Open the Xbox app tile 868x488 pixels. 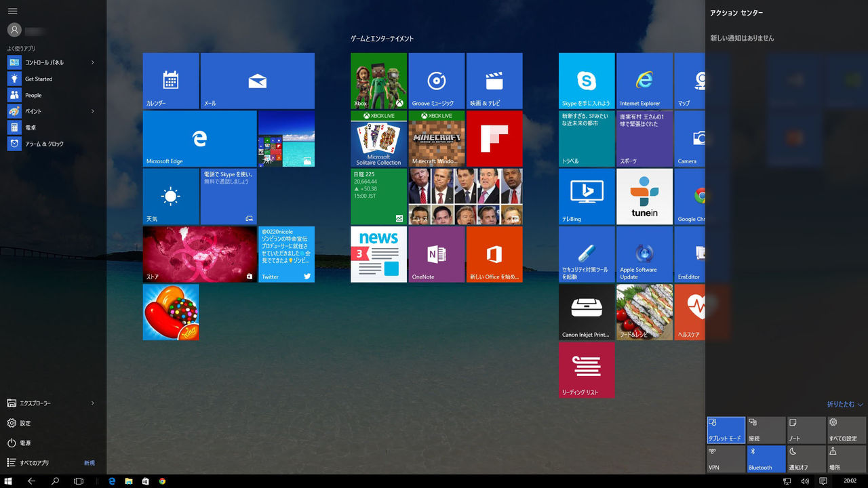(378, 80)
